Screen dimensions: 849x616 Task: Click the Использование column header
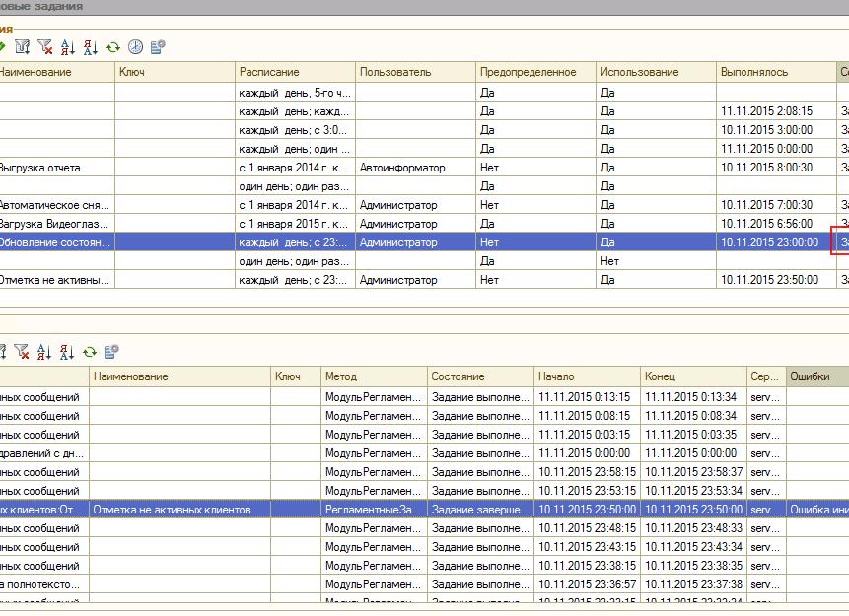[x=656, y=72]
